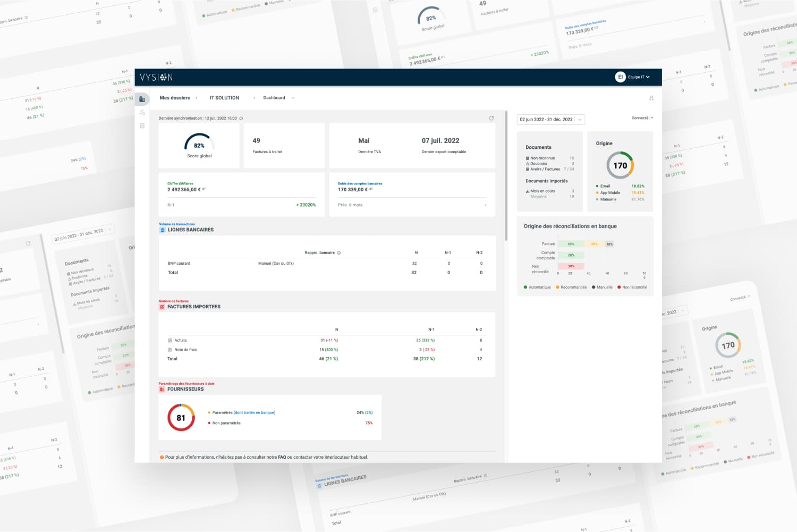Click the 49 Factures à traiter card
797x532 pixels.
point(284,146)
